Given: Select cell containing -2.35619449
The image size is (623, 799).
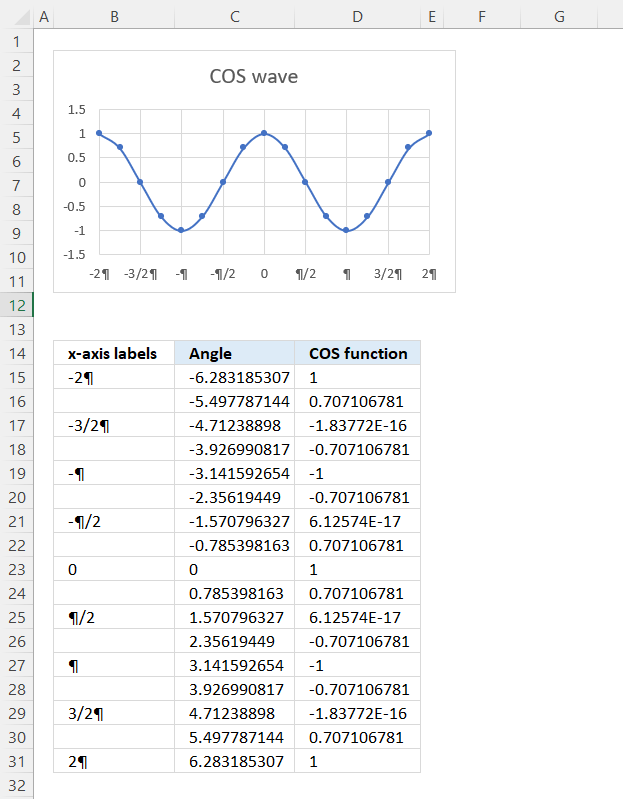Looking at the screenshot, I should click(x=234, y=497).
